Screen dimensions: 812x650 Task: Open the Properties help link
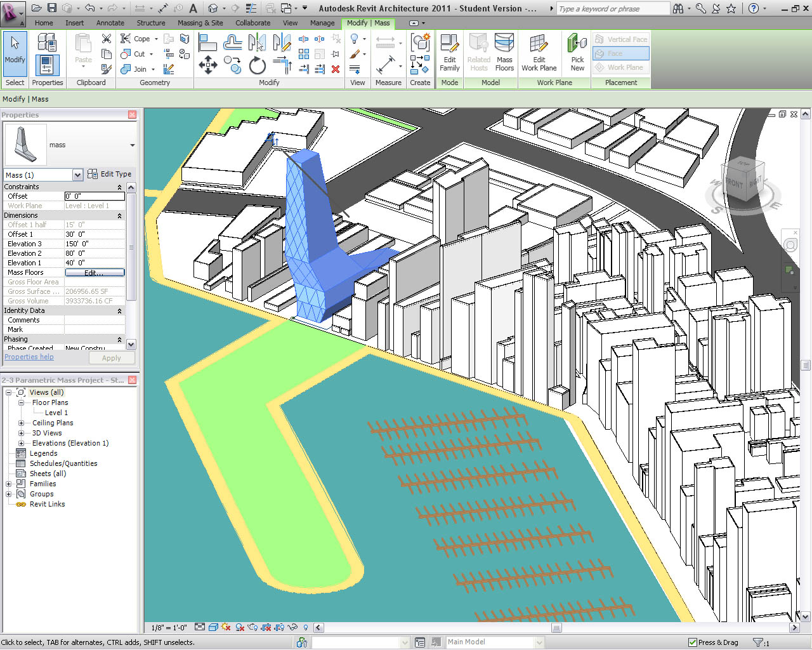point(29,357)
